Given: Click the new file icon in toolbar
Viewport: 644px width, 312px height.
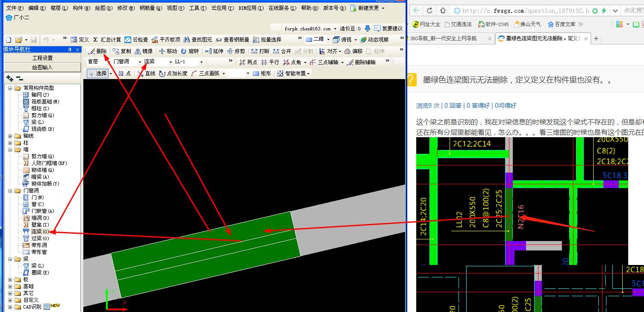Looking at the screenshot, I should (x=9, y=40).
